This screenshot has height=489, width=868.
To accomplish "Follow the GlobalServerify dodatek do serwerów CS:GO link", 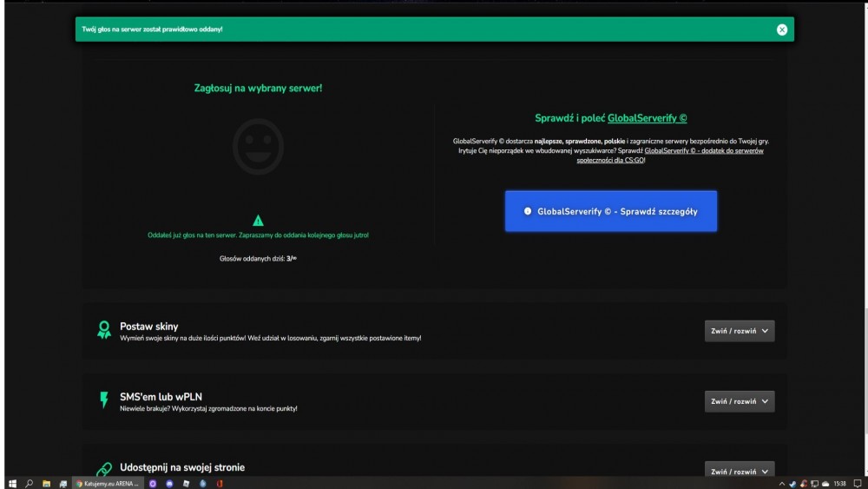I will (670, 155).
